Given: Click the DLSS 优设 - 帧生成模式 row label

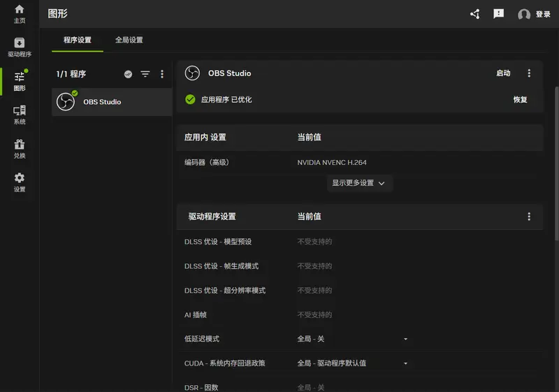Looking at the screenshot, I should pyautogui.click(x=222, y=266).
